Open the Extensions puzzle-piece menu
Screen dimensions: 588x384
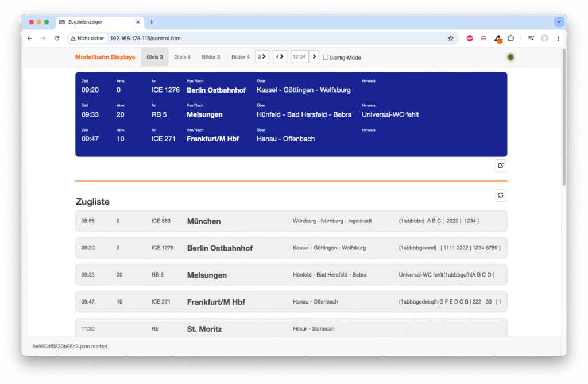[x=510, y=39]
